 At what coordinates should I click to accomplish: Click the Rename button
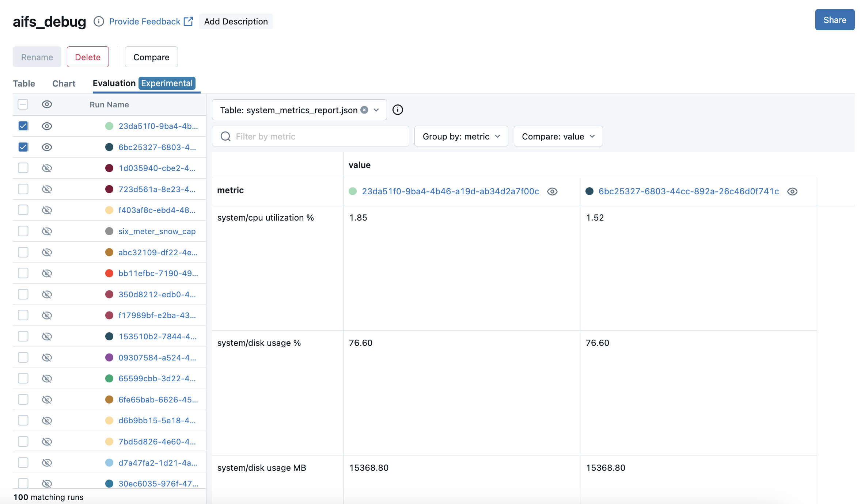tap(37, 57)
